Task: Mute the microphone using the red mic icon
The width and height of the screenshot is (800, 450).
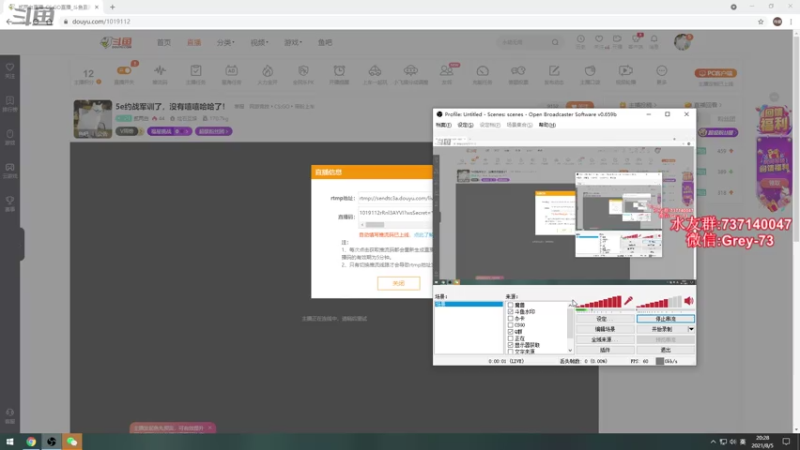Action: [x=629, y=301]
